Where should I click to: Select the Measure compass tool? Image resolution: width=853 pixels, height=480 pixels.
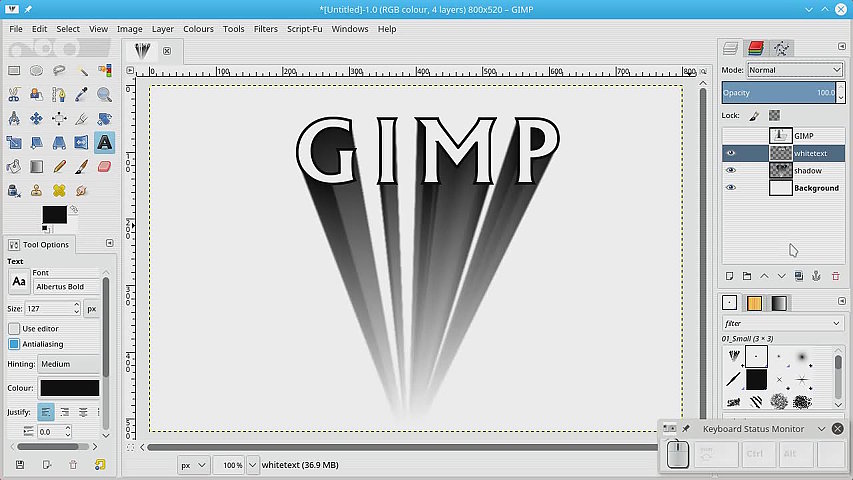coord(14,118)
